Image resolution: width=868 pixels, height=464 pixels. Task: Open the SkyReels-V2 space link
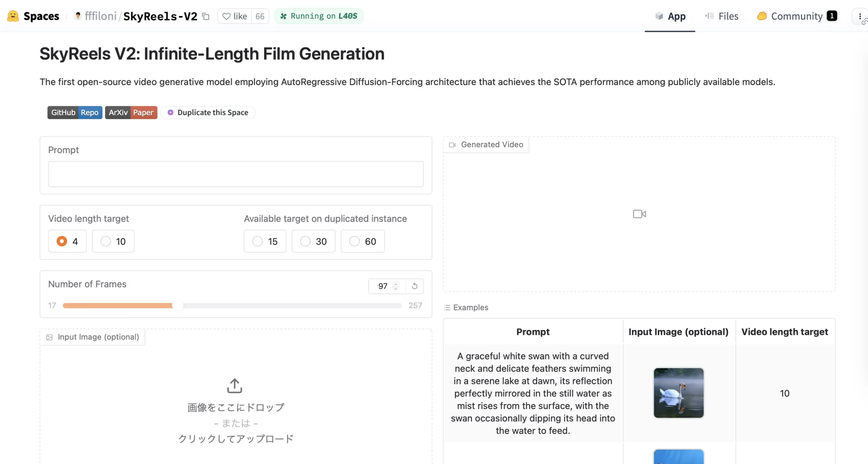pyautogui.click(x=160, y=16)
